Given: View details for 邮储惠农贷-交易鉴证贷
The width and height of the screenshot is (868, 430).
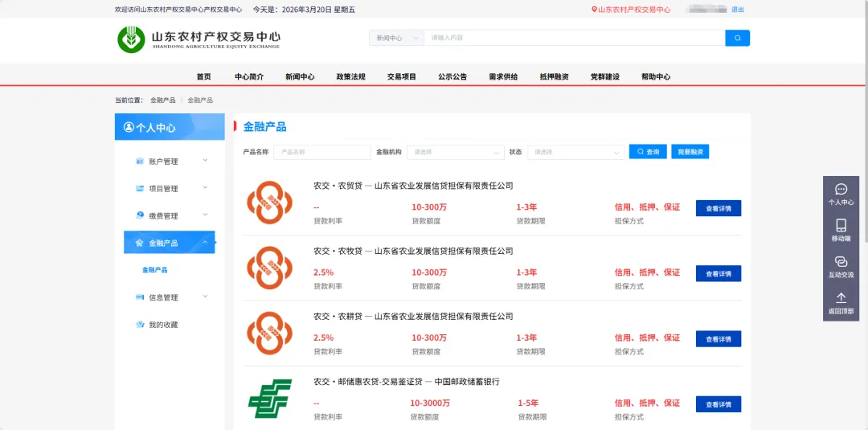Looking at the screenshot, I should 719,404.
